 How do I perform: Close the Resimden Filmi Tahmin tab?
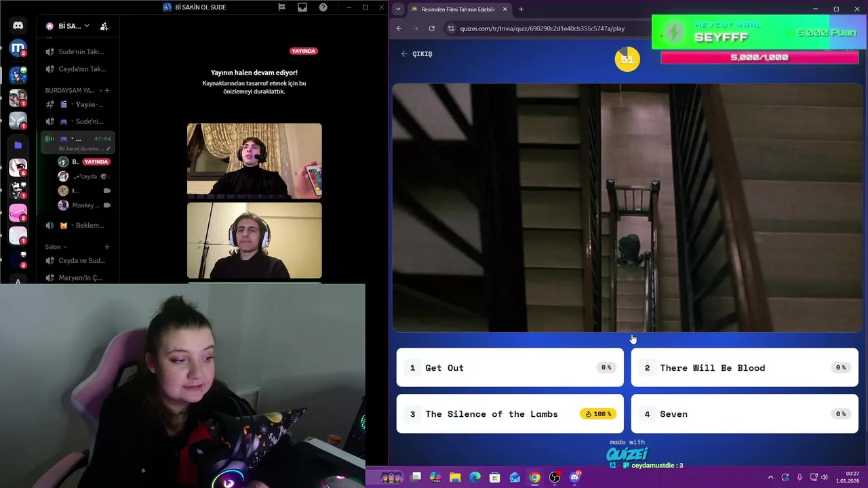click(505, 9)
